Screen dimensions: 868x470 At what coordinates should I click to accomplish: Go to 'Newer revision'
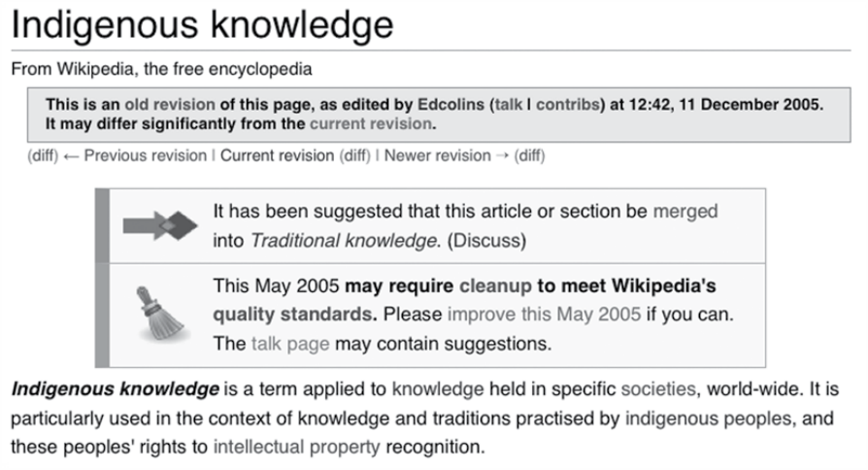pos(437,155)
